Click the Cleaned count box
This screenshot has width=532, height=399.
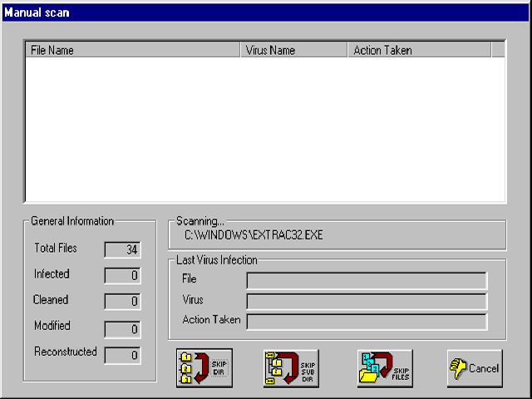coord(122,301)
